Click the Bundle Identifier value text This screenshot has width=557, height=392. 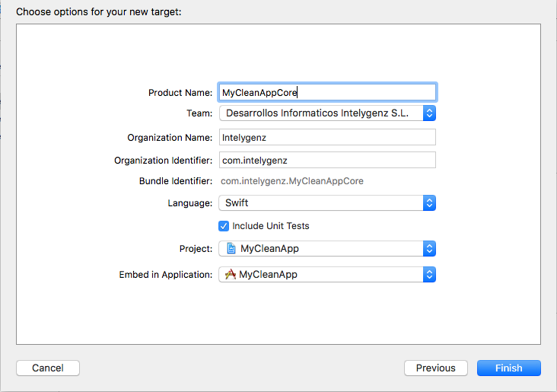pos(291,181)
